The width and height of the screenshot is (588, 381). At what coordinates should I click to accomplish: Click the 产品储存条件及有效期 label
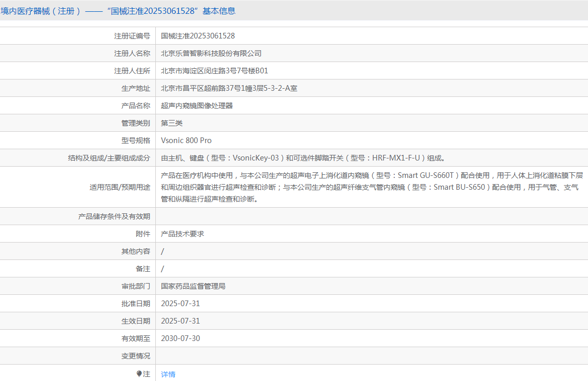(114, 216)
